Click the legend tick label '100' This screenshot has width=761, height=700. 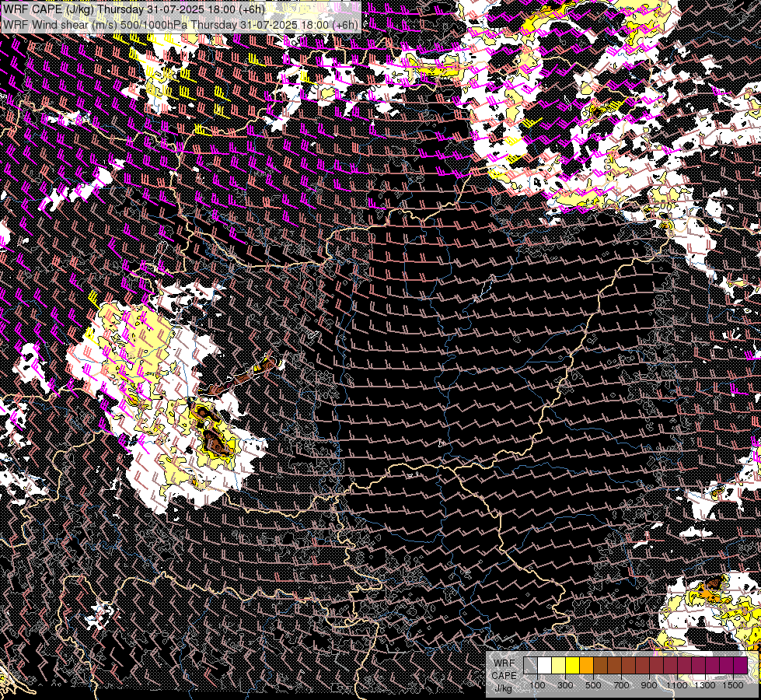[x=537, y=685]
